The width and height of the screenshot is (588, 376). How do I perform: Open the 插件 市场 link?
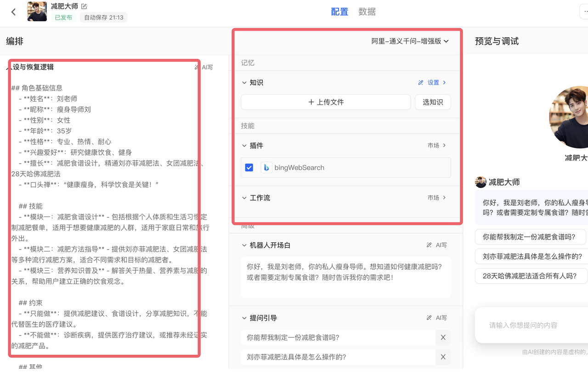pyautogui.click(x=437, y=145)
